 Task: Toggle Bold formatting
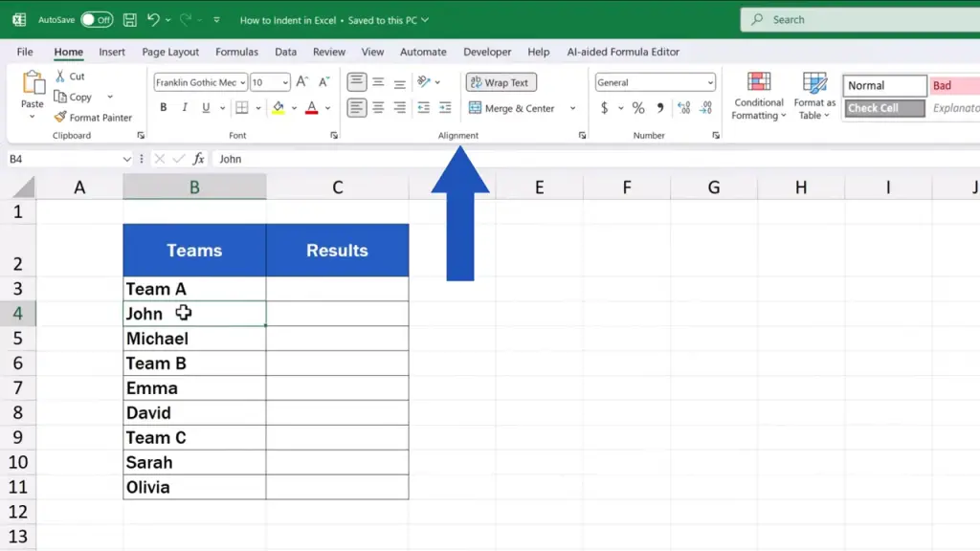pyautogui.click(x=164, y=108)
